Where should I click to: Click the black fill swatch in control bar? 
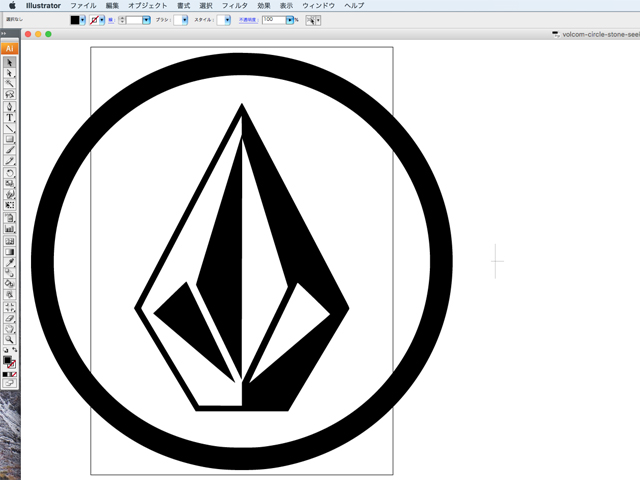75,20
